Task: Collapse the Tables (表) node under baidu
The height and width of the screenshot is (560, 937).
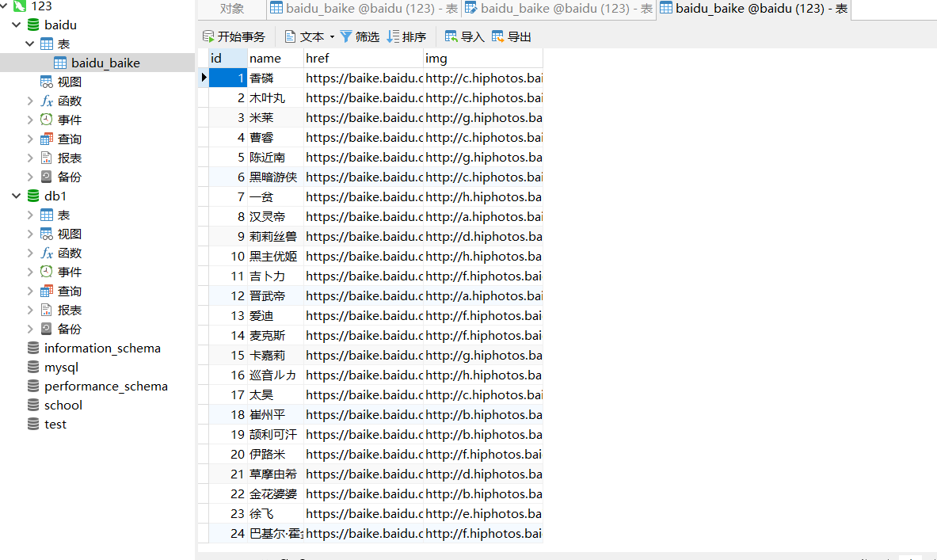Action: click(30, 44)
